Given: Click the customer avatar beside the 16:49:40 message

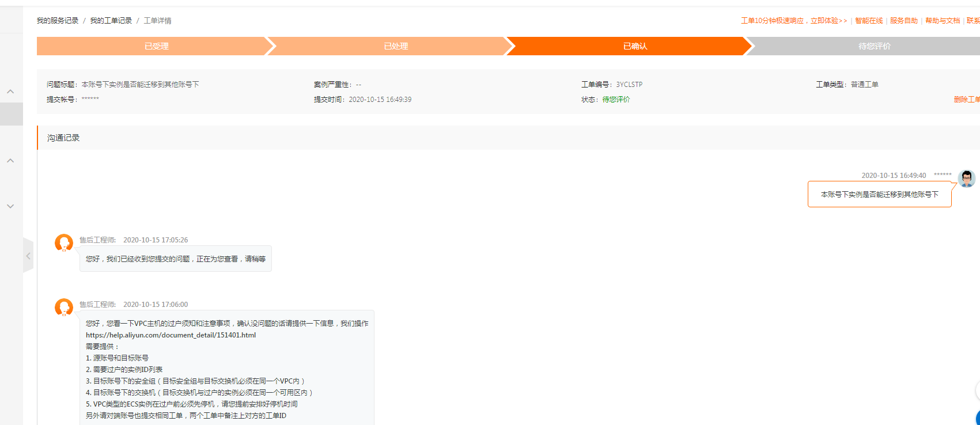Looking at the screenshot, I should tap(966, 179).
